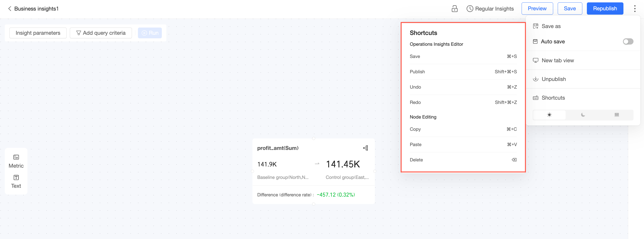Viewport: 644px width, 239px height.
Task: Click Add query criteria
Action: pos(101,33)
